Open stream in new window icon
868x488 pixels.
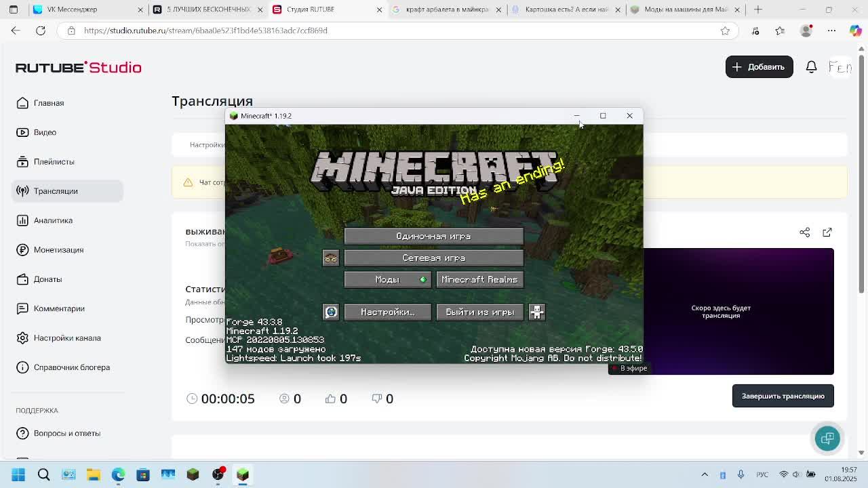(x=827, y=232)
